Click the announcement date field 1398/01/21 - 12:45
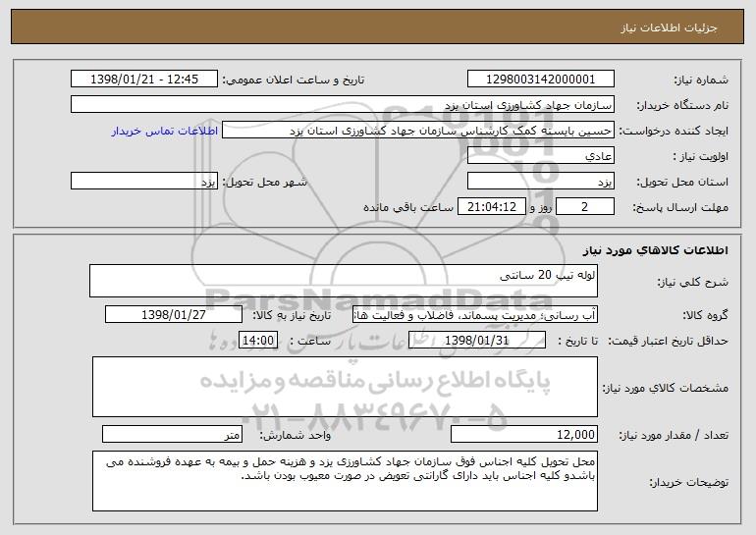Image resolution: width=756 pixels, height=535 pixels. point(144,80)
